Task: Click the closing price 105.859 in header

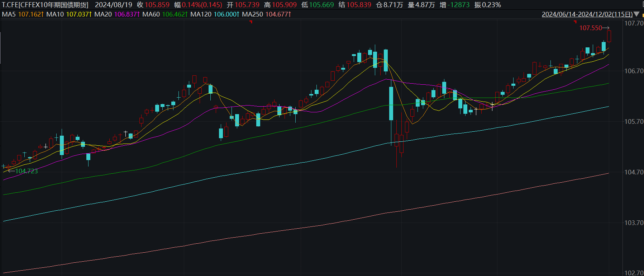Action: click(157, 5)
